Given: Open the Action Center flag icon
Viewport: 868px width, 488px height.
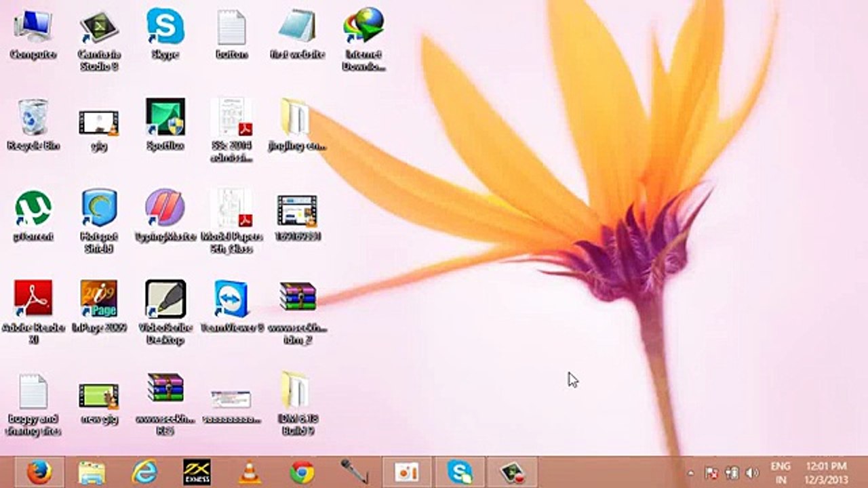Looking at the screenshot, I should [711, 472].
